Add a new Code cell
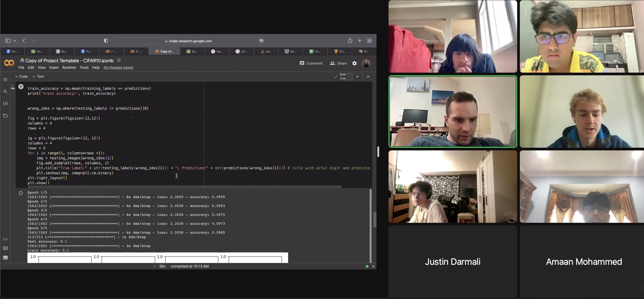 [21, 77]
